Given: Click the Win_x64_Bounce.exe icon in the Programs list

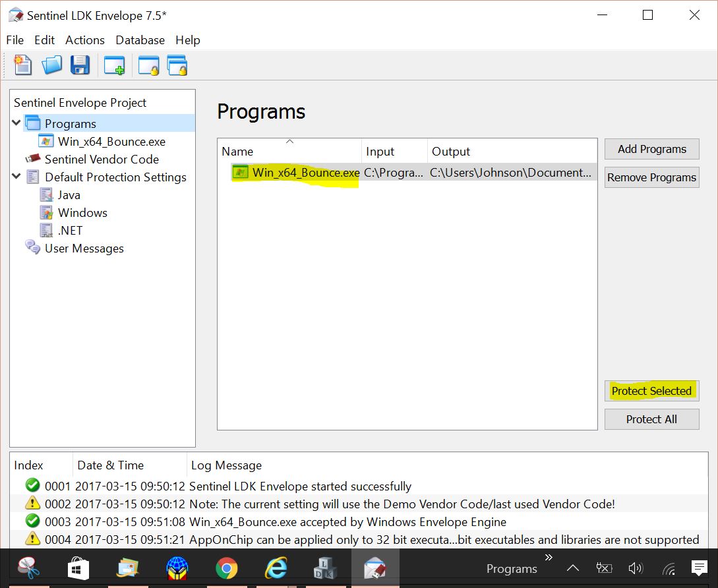Looking at the screenshot, I should coord(241,172).
